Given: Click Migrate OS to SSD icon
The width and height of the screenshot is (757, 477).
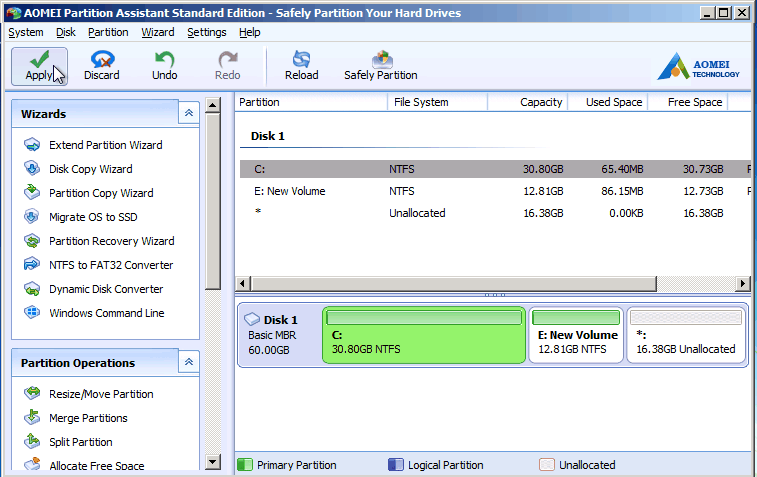Looking at the screenshot, I should pos(32,216).
